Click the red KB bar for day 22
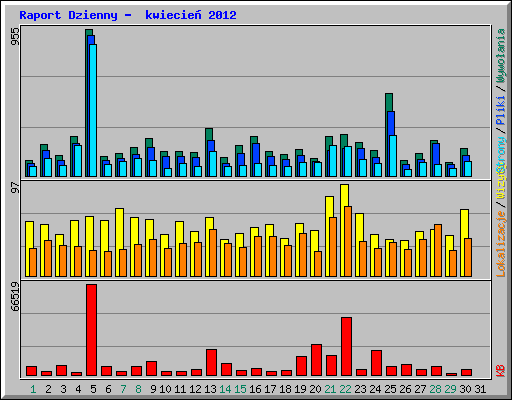Screen dimensions: 512x400 pyautogui.click(x=346, y=347)
